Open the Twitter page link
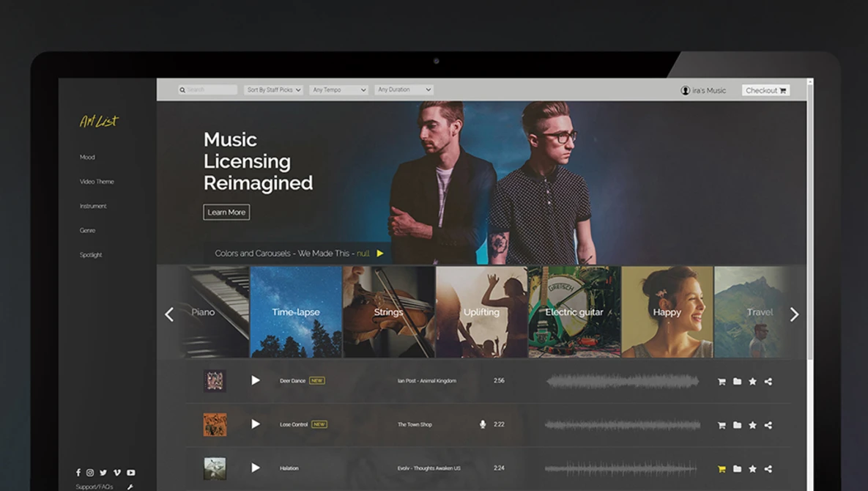 [x=103, y=473]
